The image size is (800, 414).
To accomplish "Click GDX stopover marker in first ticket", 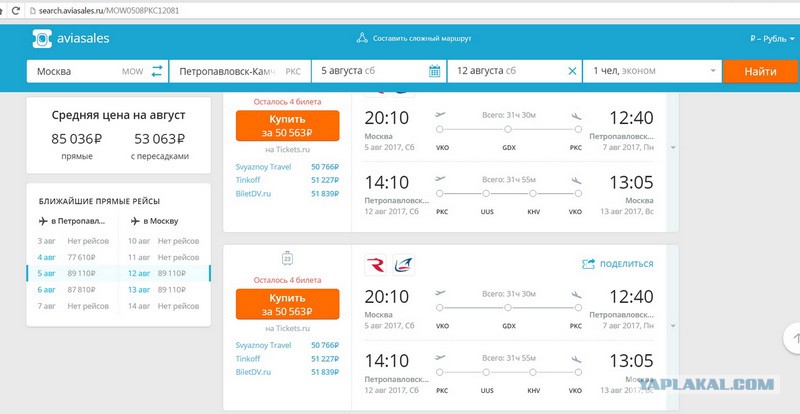I will (x=508, y=130).
